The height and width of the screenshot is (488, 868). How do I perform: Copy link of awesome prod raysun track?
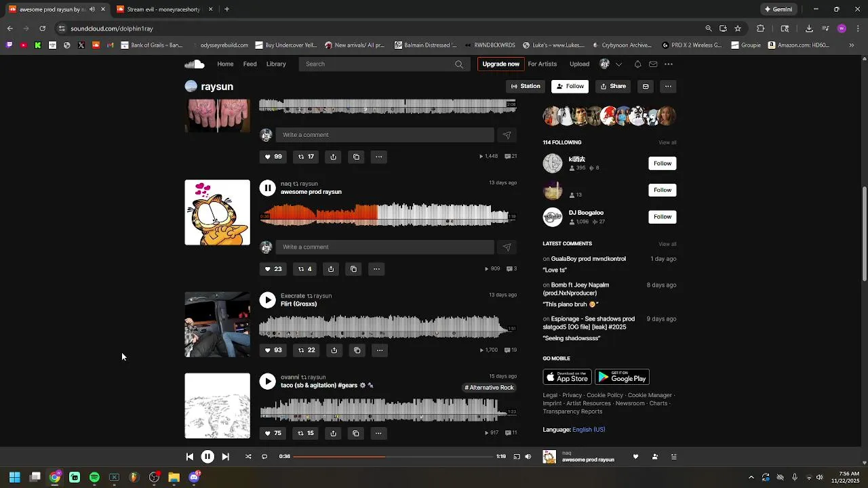(353, 269)
